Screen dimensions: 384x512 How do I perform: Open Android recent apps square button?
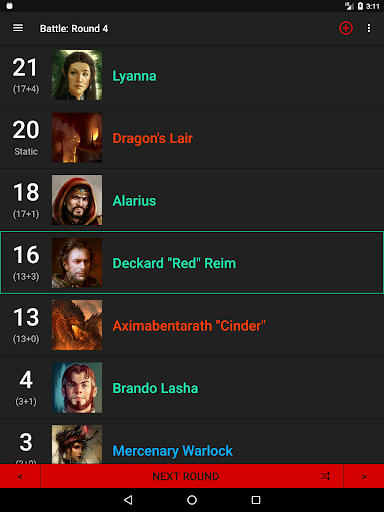point(256,500)
